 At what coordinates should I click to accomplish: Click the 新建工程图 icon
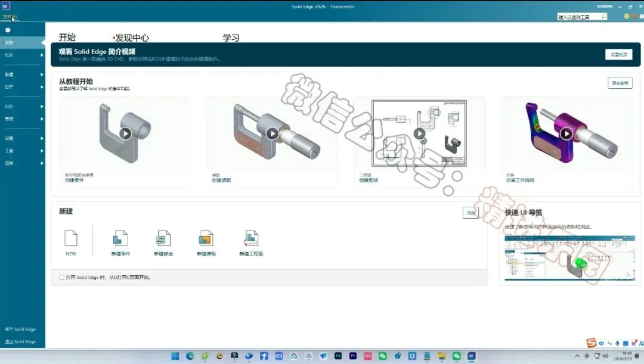251,238
